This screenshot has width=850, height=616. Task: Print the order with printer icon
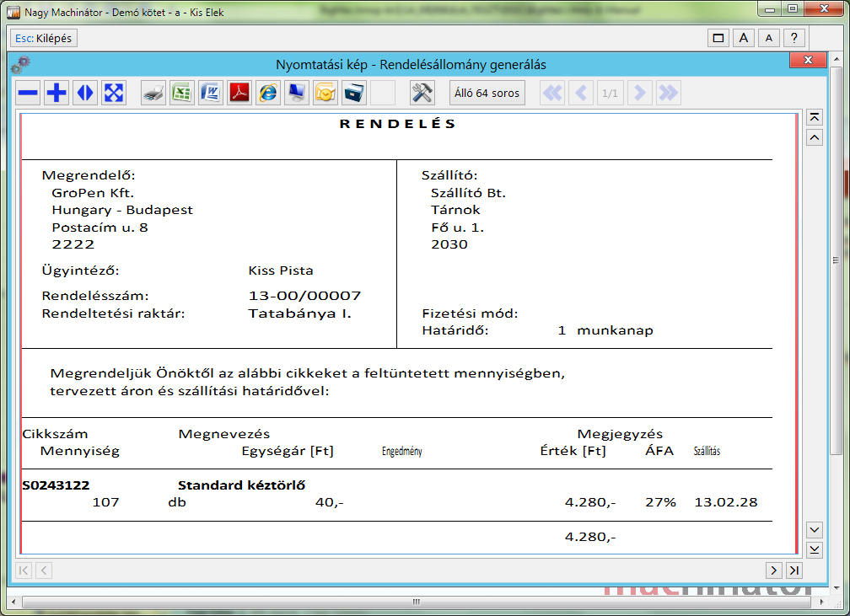(153, 93)
